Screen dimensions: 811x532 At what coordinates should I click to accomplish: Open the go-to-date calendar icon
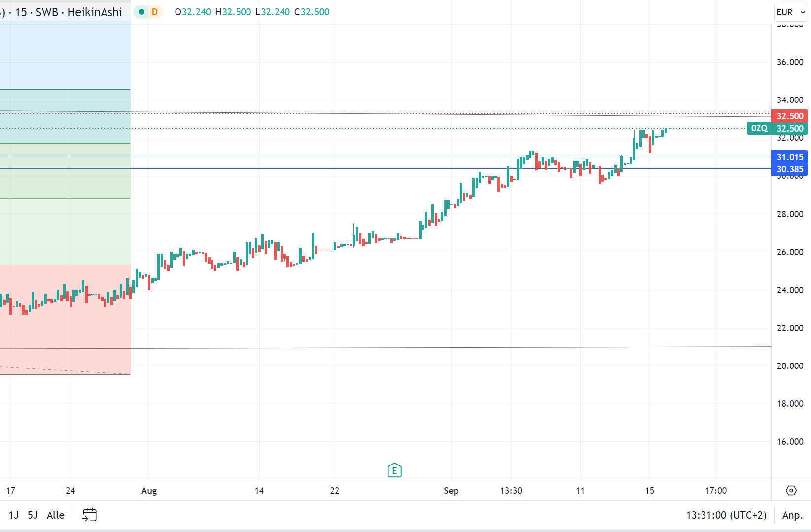[x=89, y=515]
